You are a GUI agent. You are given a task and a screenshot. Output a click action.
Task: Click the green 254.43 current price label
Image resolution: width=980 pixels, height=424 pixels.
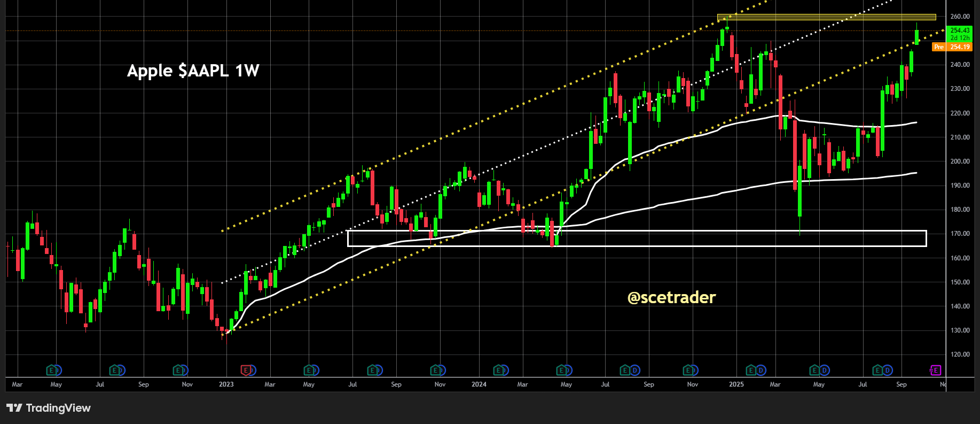(x=959, y=30)
